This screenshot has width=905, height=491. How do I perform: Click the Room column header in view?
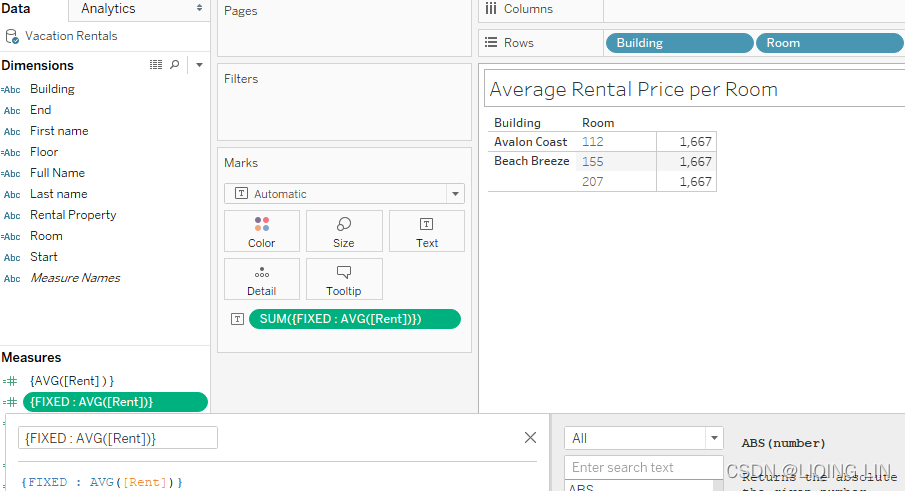click(598, 123)
